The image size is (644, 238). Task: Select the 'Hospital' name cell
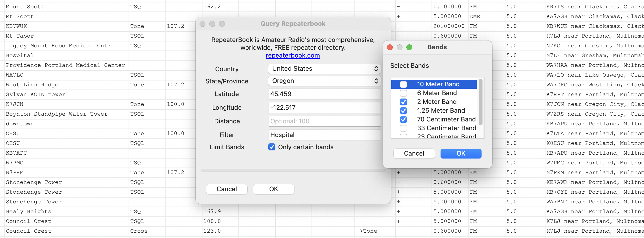coord(67,56)
